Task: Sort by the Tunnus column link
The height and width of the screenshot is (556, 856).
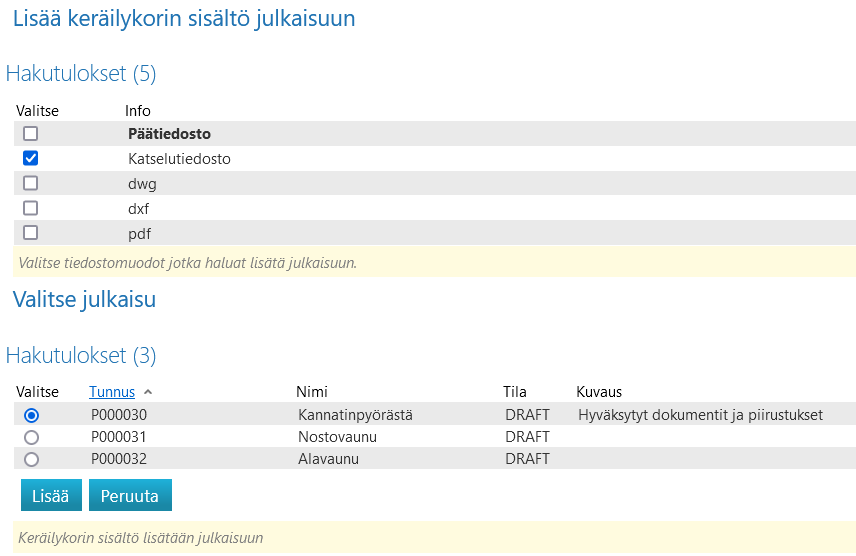Action: click(111, 392)
